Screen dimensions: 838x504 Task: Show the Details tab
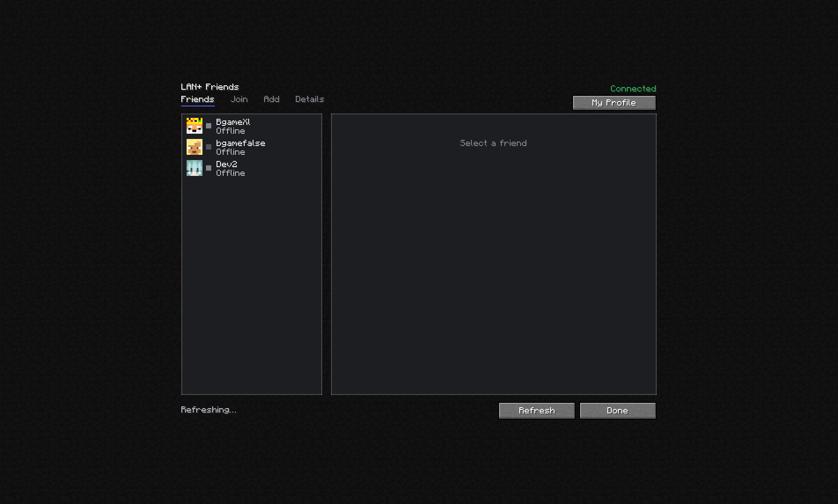pyautogui.click(x=309, y=99)
